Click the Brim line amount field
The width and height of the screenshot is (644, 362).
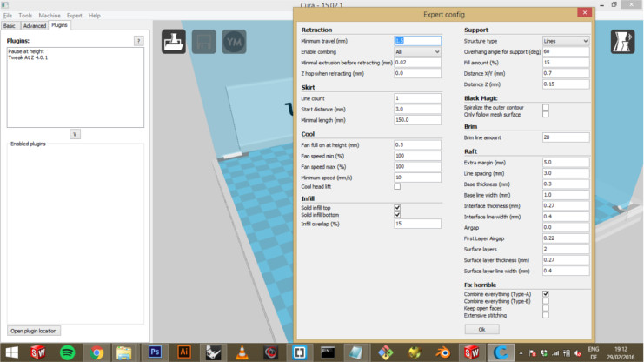(x=566, y=137)
